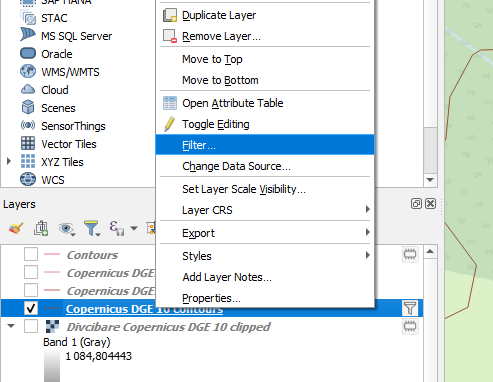
Task: Open the Manage Map Themes eye icon
Action: point(66,229)
